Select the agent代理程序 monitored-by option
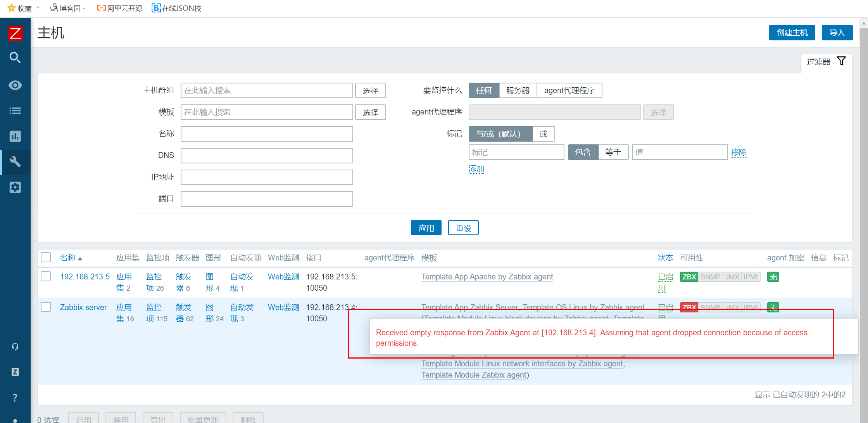Image resolution: width=868 pixels, height=423 pixels. point(569,90)
